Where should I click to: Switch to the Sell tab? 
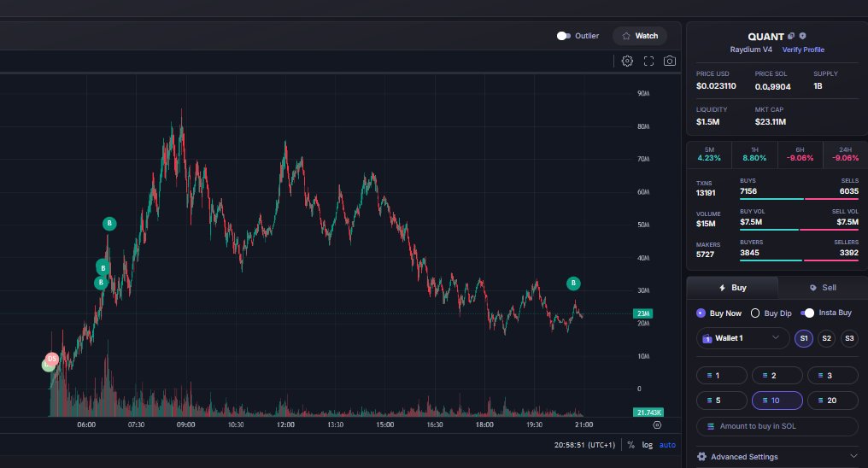pyautogui.click(x=823, y=288)
